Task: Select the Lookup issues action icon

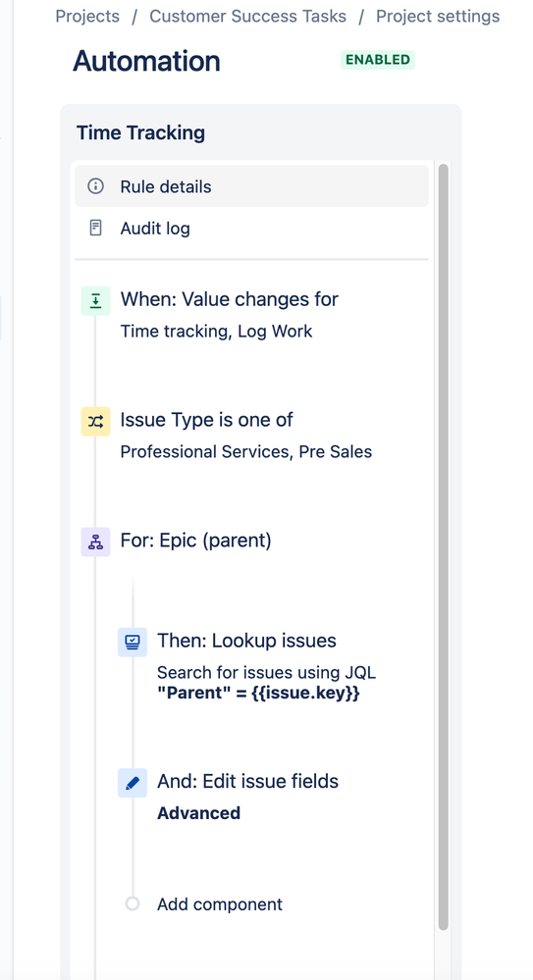Action: tap(133, 642)
